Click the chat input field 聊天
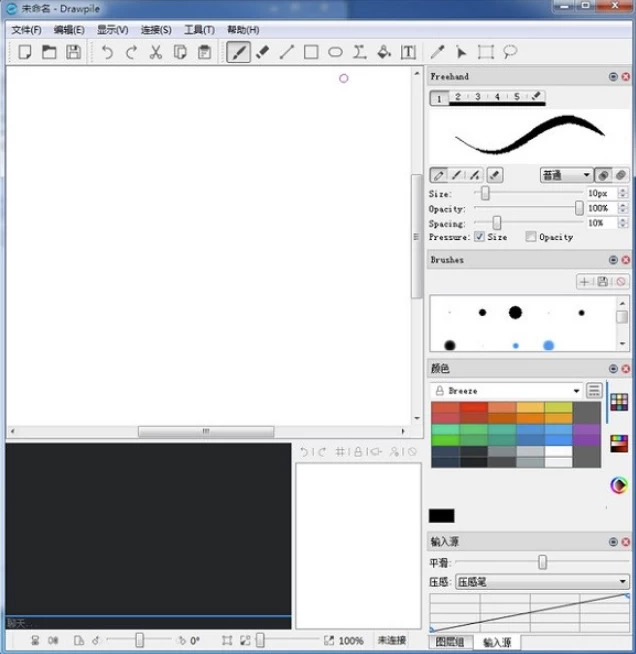 tap(148, 622)
